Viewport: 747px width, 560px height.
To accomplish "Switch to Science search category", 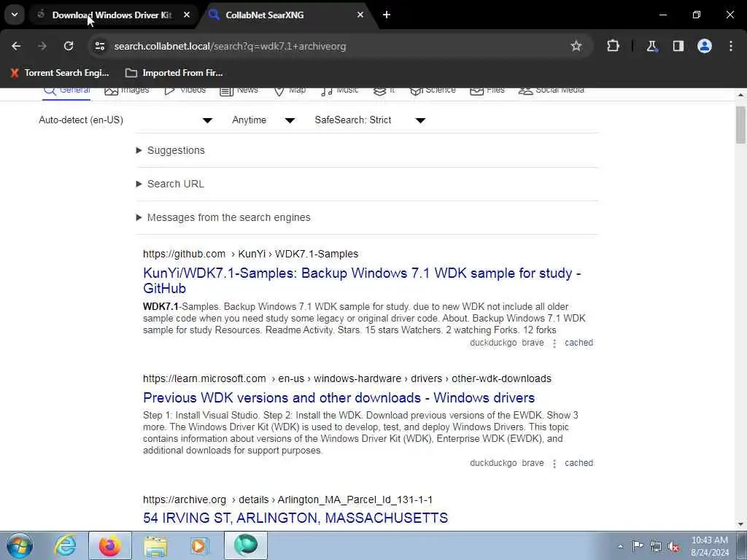I will pos(433,90).
